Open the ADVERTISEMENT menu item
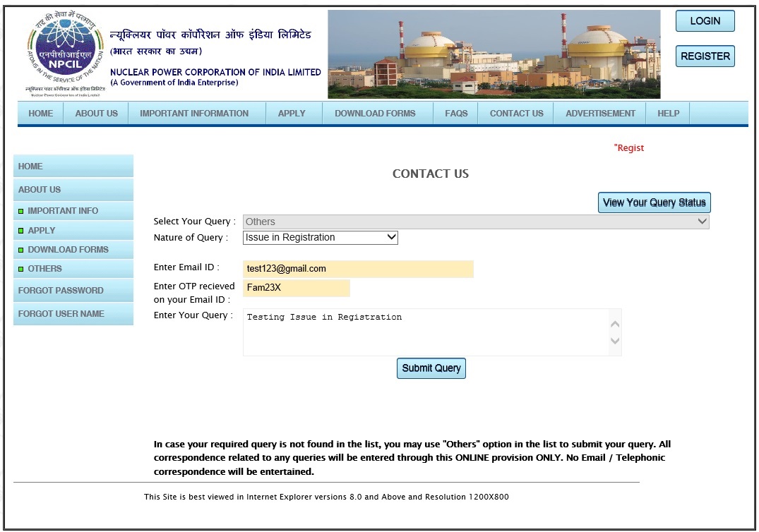 click(600, 113)
